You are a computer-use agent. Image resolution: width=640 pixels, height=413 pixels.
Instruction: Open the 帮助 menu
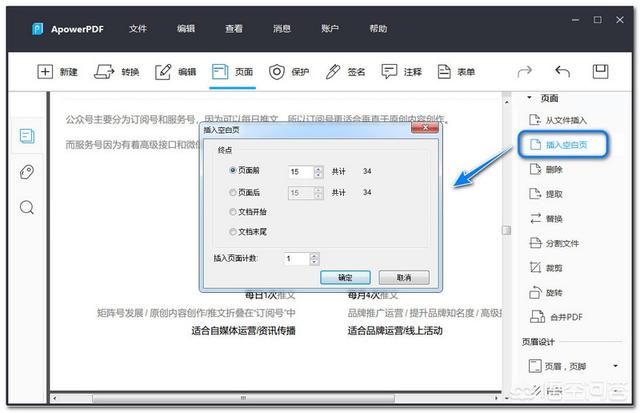pos(378,29)
